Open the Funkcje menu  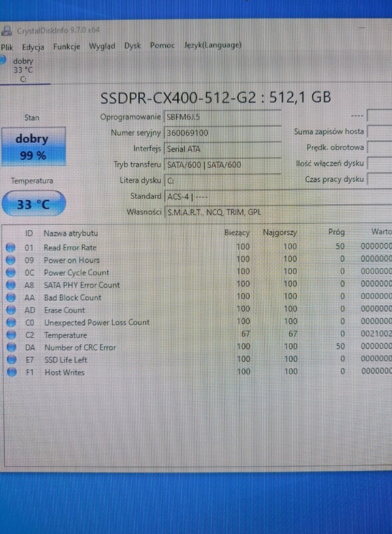pos(67,47)
